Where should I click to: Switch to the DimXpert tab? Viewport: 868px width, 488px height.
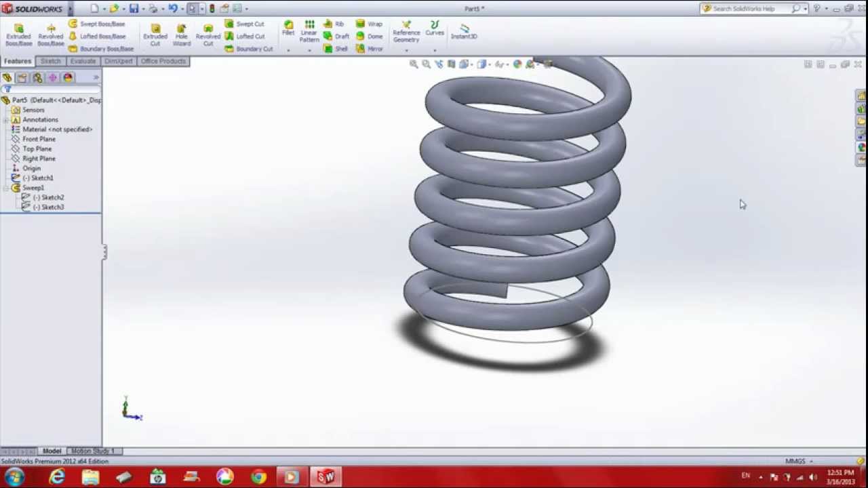(119, 61)
